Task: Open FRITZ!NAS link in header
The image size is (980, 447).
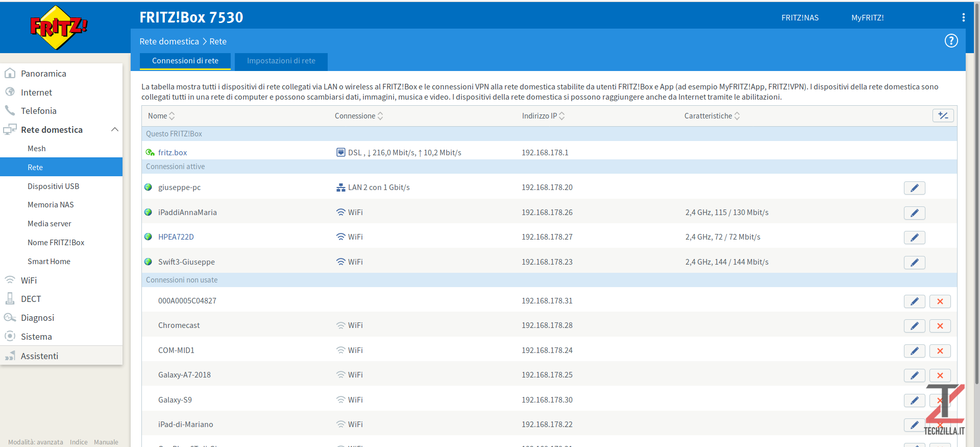Action: tap(800, 17)
